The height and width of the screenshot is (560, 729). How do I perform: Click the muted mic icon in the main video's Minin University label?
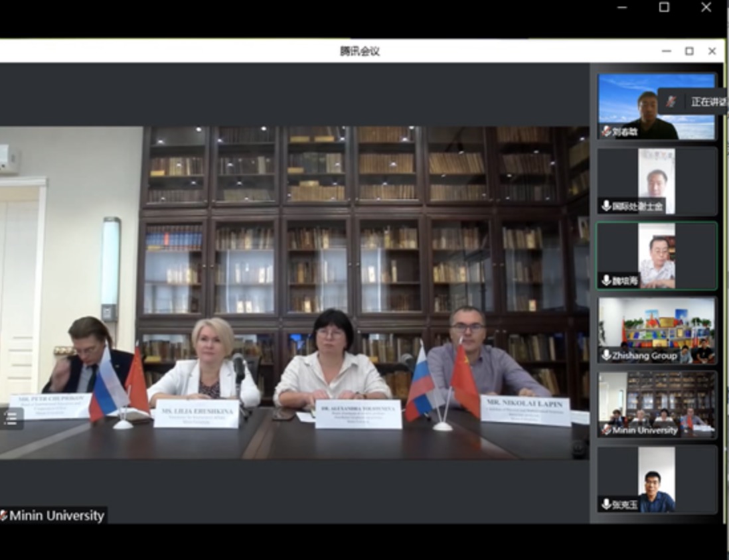pyautogui.click(x=4, y=516)
